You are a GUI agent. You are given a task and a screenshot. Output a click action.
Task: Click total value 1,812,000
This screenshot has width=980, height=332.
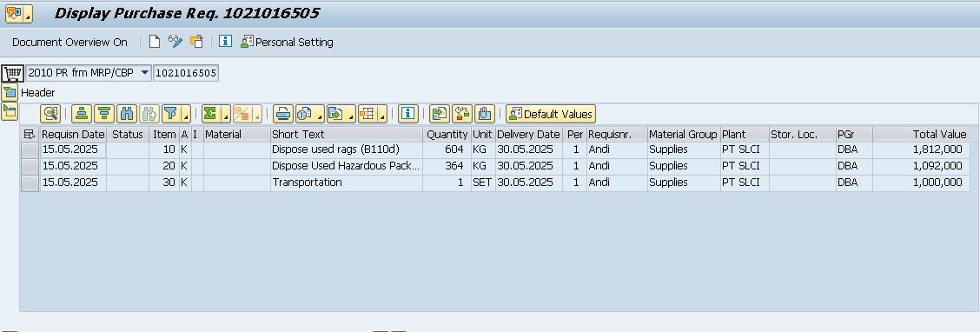[x=922, y=150]
